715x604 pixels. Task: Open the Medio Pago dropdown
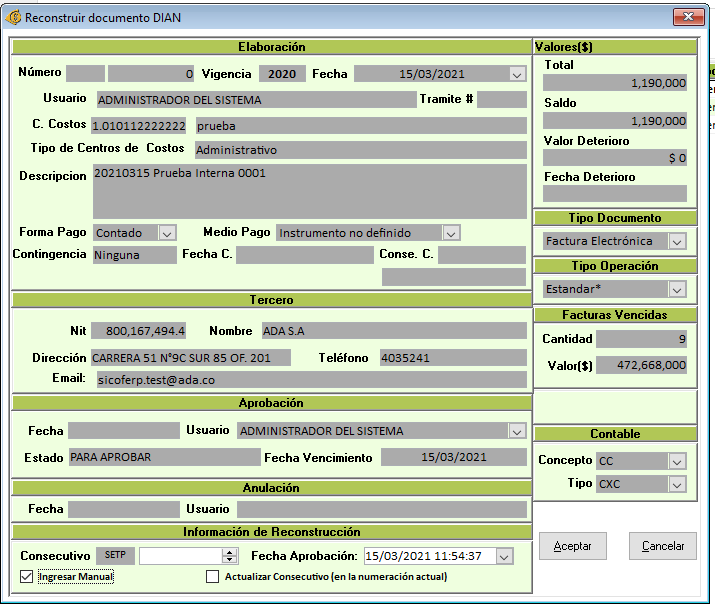pyautogui.click(x=451, y=233)
